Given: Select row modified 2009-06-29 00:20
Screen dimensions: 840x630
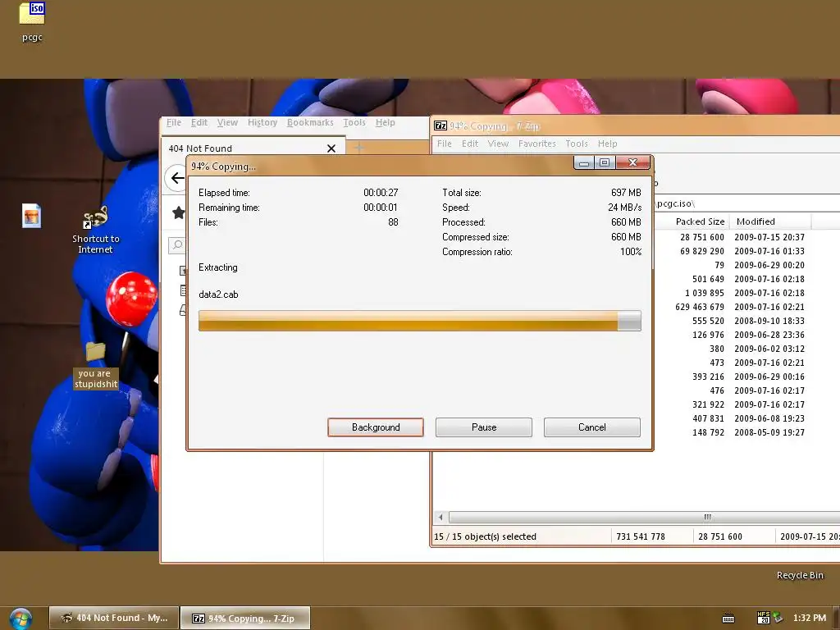Looking at the screenshot, I should pos(746,265).
